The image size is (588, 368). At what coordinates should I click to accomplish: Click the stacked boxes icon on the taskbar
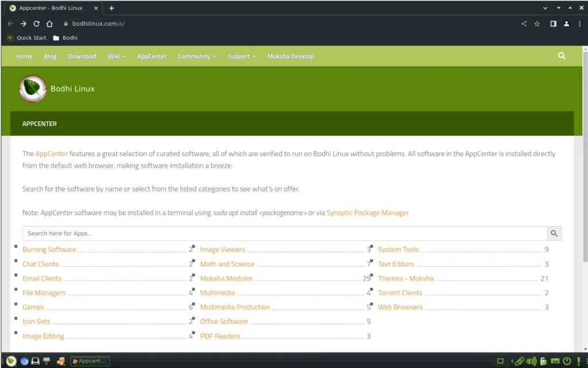pyautogui.click(x=61, y=361)
